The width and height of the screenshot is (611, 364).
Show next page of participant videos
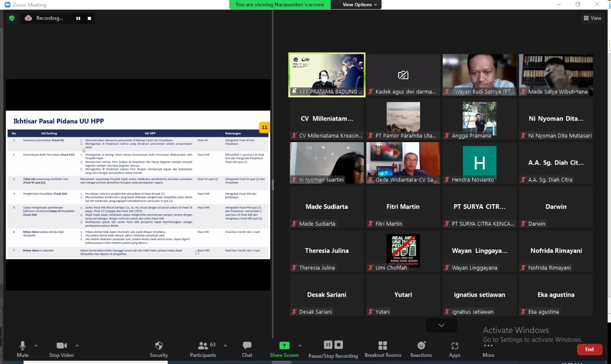pyautogui.click(x=441, y=325)
